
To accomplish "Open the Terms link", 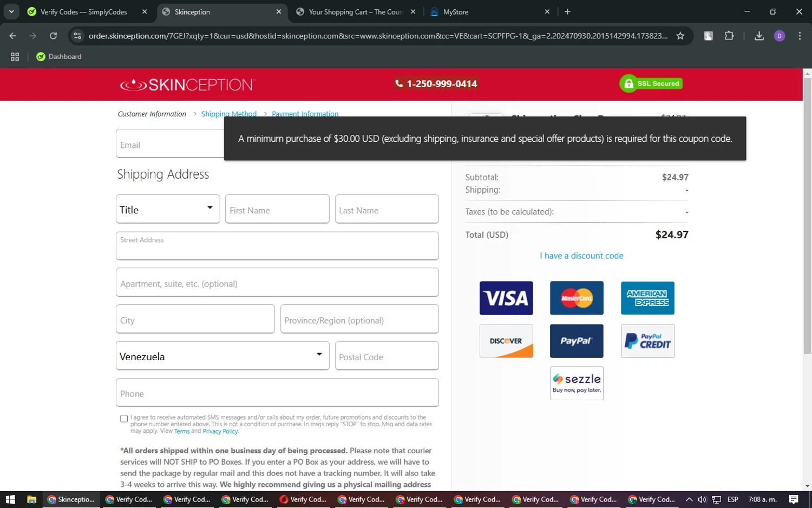I will point(182,432).
